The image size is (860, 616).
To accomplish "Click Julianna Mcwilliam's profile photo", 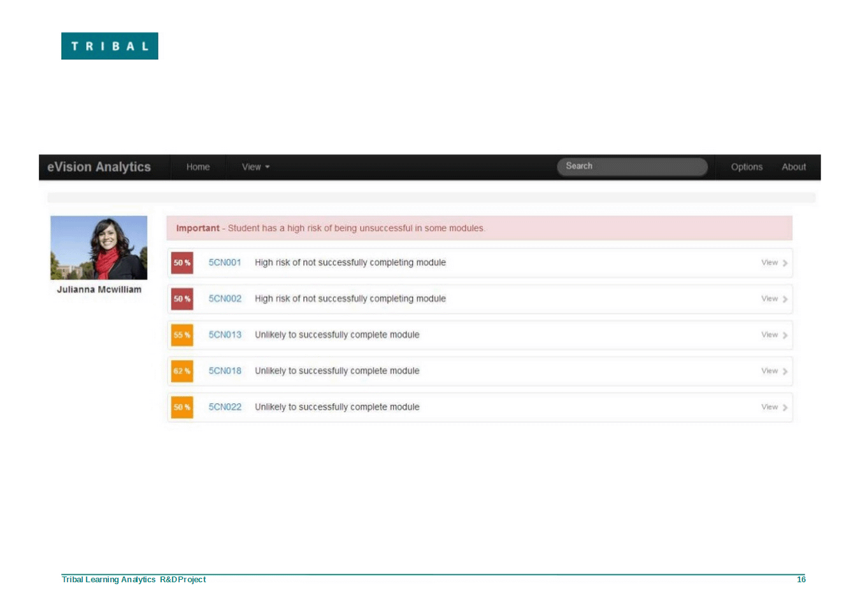I will tap(99, 247).
